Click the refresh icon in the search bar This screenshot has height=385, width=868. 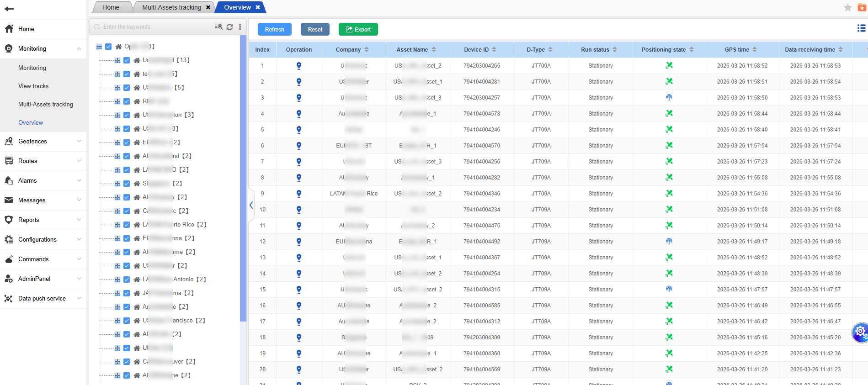tap(229, 27)
